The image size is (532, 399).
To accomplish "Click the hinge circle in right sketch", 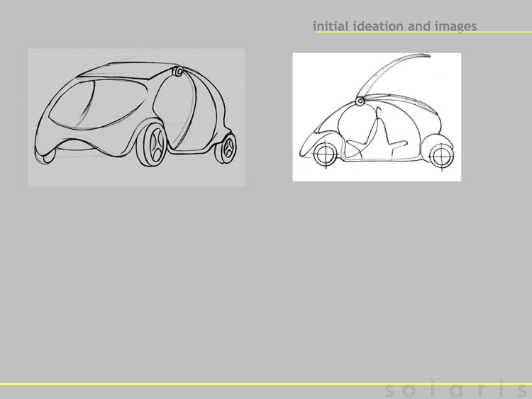I will [x=360, y=101].
